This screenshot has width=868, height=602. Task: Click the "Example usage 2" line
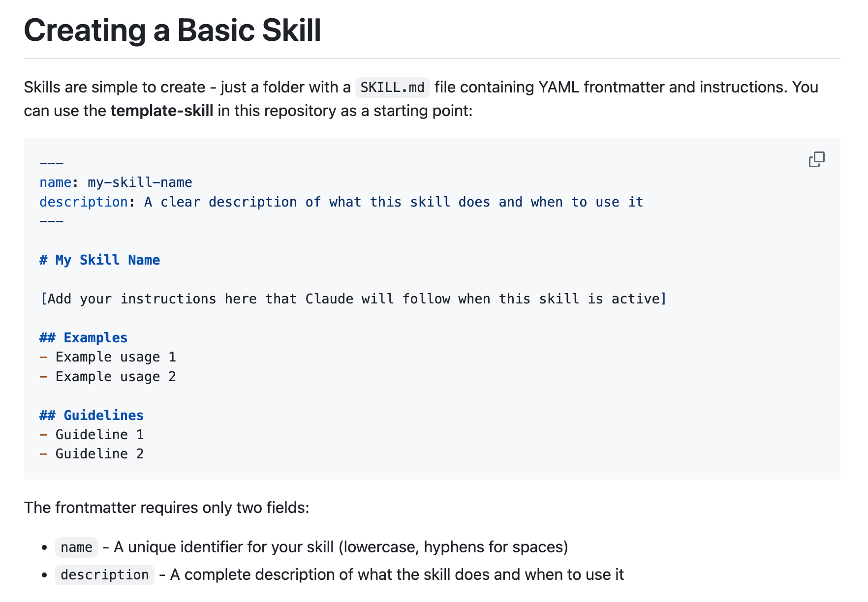point(116,377)
